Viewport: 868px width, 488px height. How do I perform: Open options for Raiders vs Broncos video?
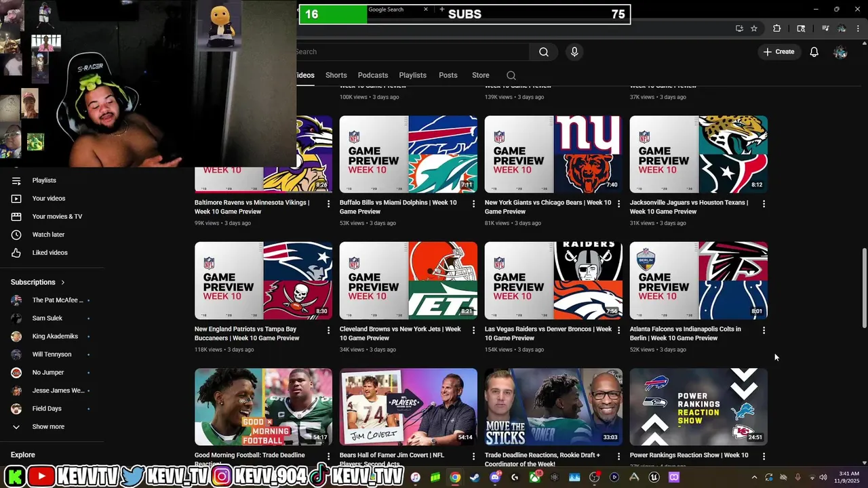pos(618,330)
